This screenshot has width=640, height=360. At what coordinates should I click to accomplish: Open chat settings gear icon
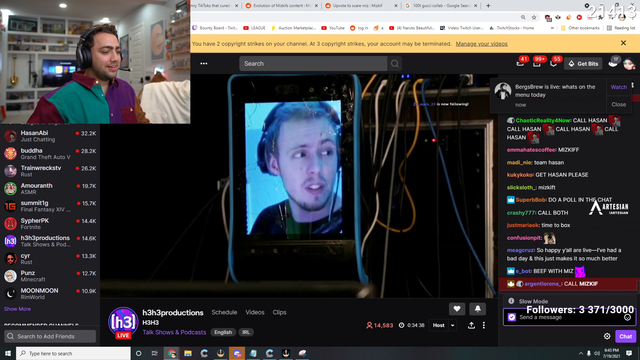607,336
